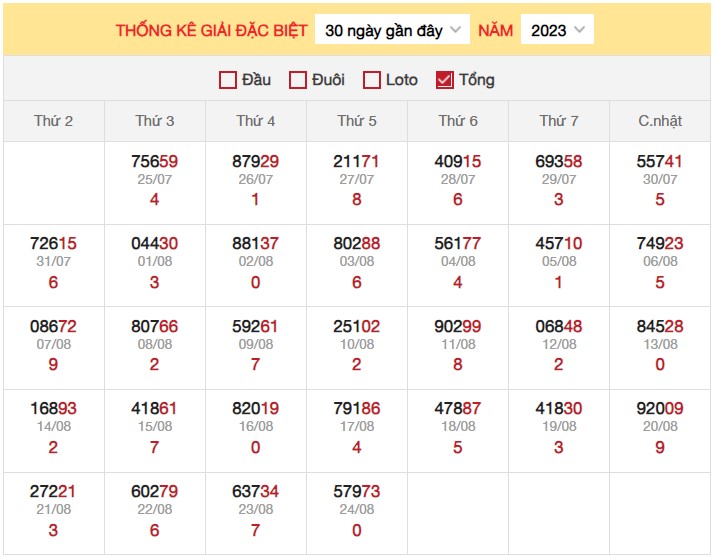This screenshot has width=715, height=557.
Task: Select the Thứ 5 column header
Action: tap(357, 121)
